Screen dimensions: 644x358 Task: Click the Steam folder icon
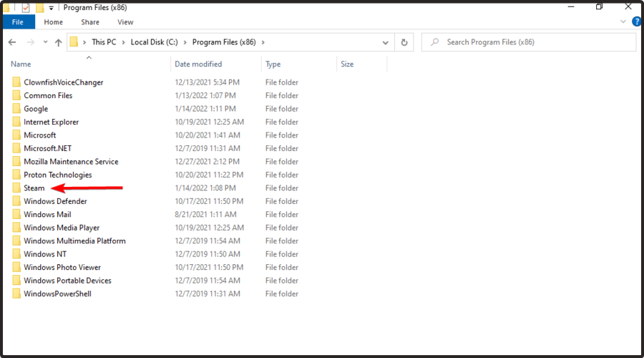point(16,188)
